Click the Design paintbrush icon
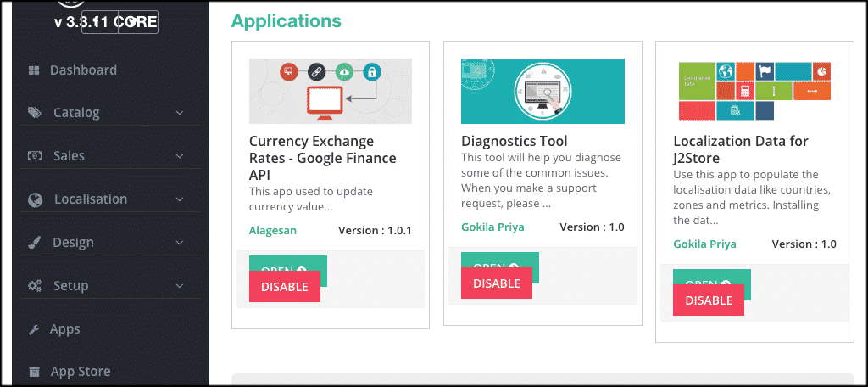Screen dimensions: 868x387 (x=34, y=243)
